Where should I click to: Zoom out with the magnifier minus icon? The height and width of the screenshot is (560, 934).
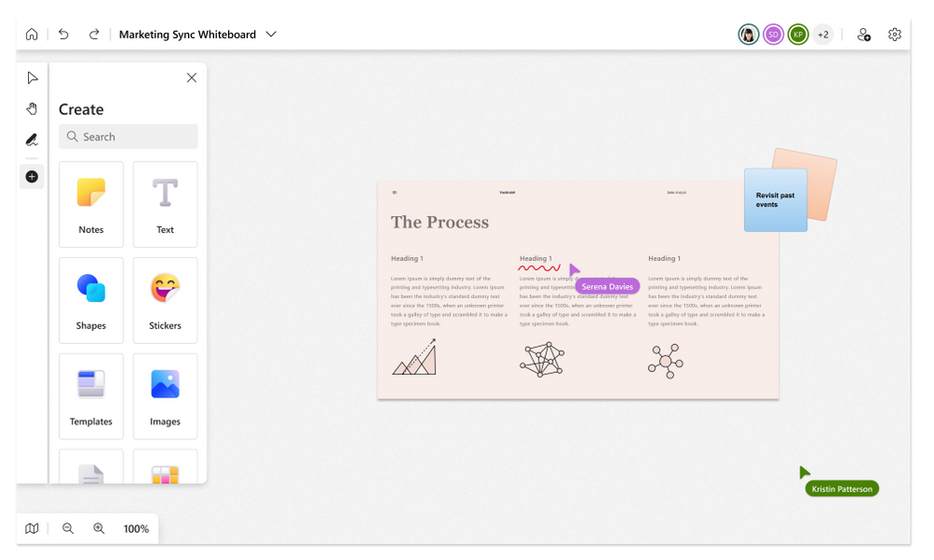point(67,528)
